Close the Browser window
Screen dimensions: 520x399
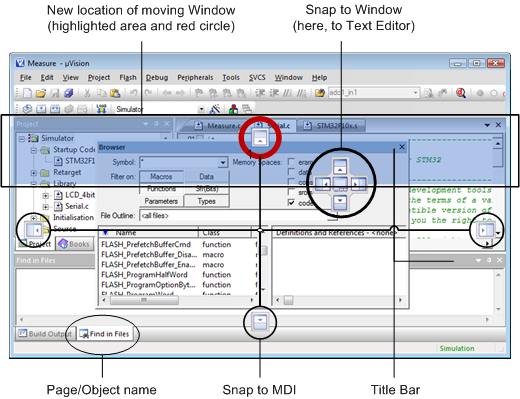[402, 147]
